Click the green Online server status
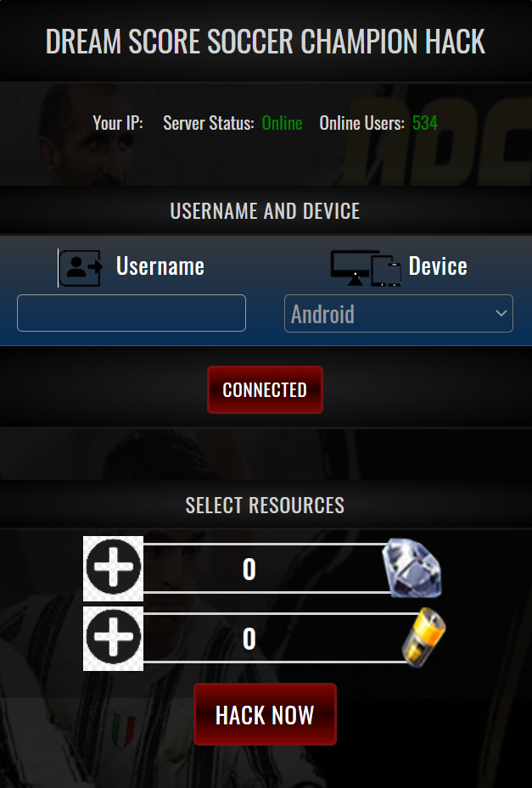This screenshot has height=788, width=532. [282, 123]
